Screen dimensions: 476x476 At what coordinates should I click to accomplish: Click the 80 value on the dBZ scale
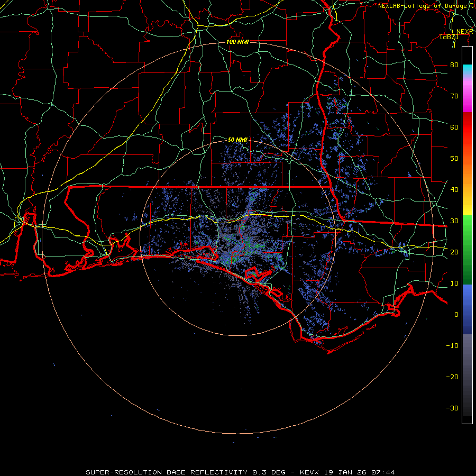pyautogui.click(x=454, y=65)
